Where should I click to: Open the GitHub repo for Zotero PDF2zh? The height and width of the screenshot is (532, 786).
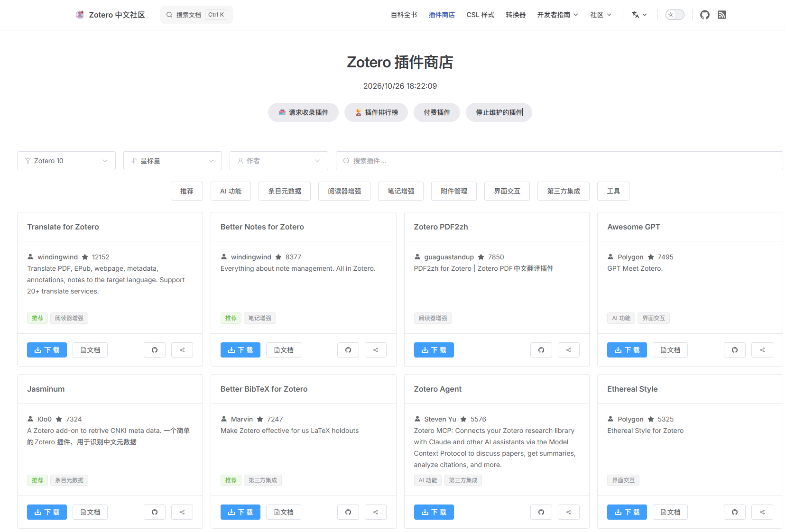[541, 350]
